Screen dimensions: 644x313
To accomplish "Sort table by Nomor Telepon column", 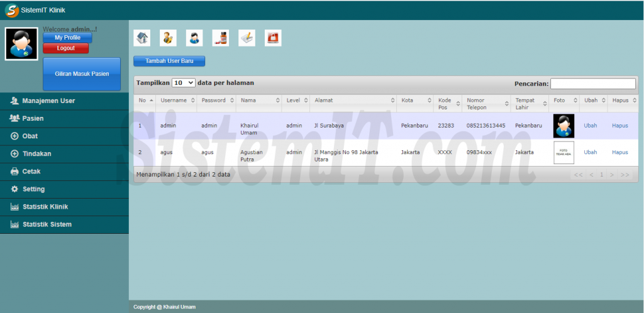I will pyautogui.click(x=486, y=103).
